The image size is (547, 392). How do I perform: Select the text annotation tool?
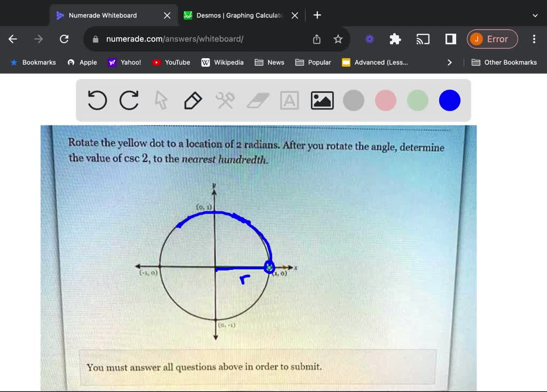click(x=290, y=100)
